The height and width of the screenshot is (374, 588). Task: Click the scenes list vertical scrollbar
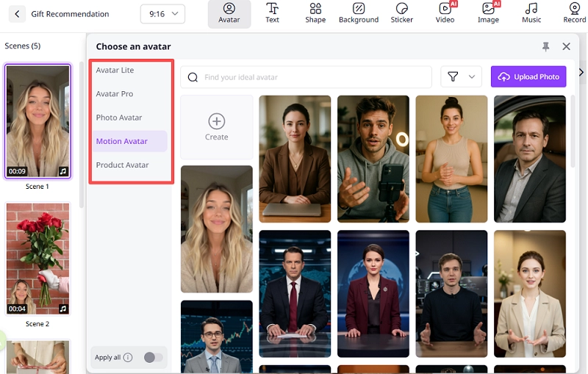(x=82, y=135)
